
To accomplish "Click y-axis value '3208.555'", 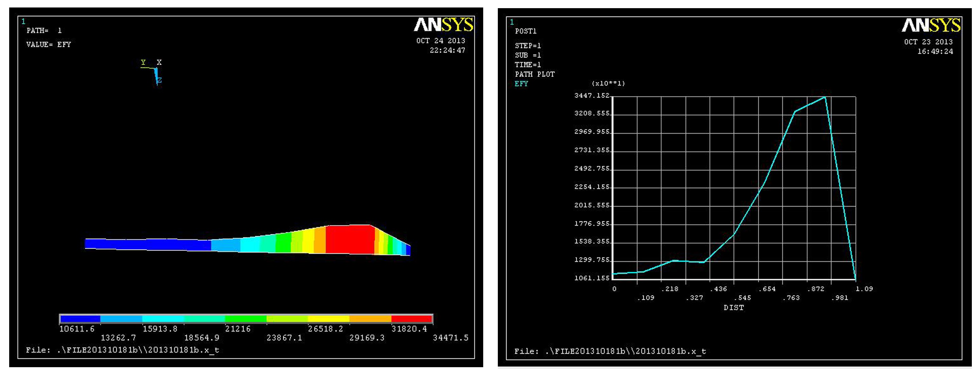I will 592,114.
